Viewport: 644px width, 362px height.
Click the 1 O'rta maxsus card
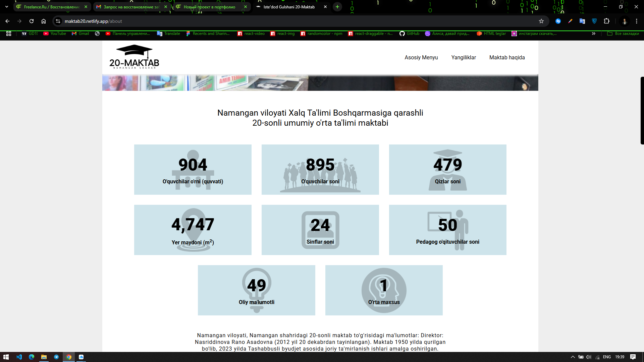pyautogui.click(x=384, y=290)
